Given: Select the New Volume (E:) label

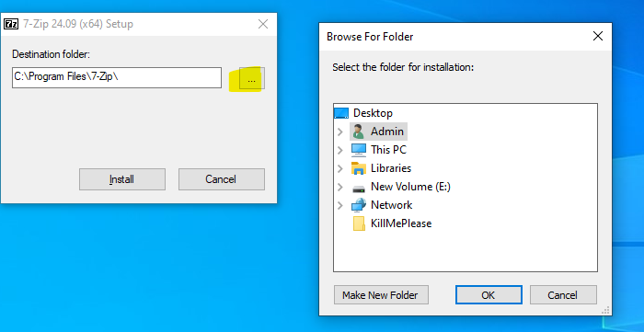Looking at the screenshot, I should pyautogui.click(x=410, y=187).
